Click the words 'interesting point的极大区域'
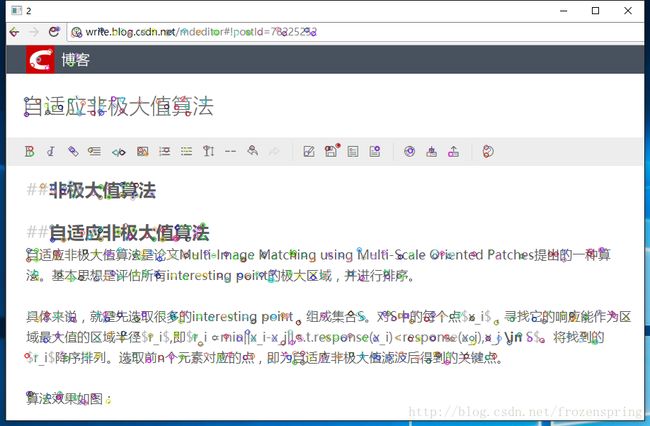The height and width of the screenshot is (426, 650). (249, 275)
